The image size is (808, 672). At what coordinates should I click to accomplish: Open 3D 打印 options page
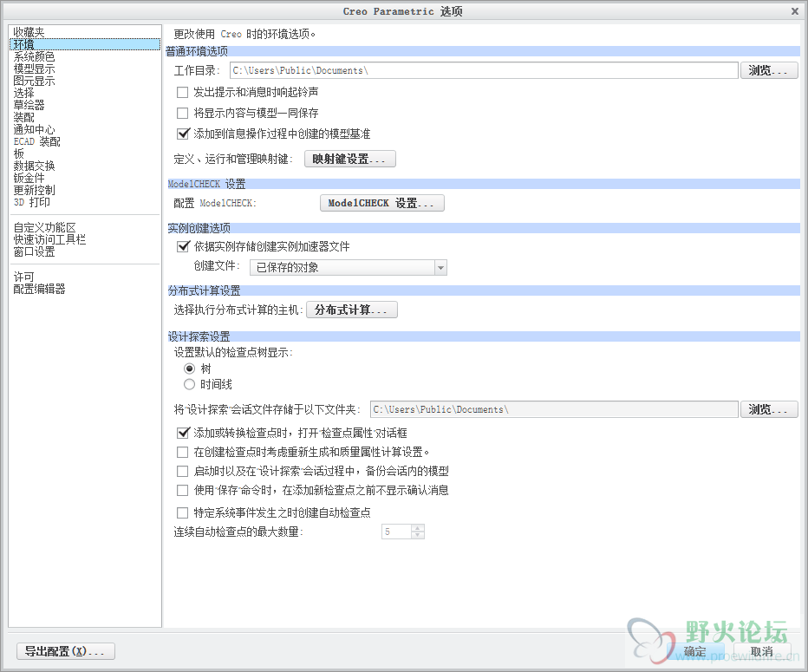[31, 202]
